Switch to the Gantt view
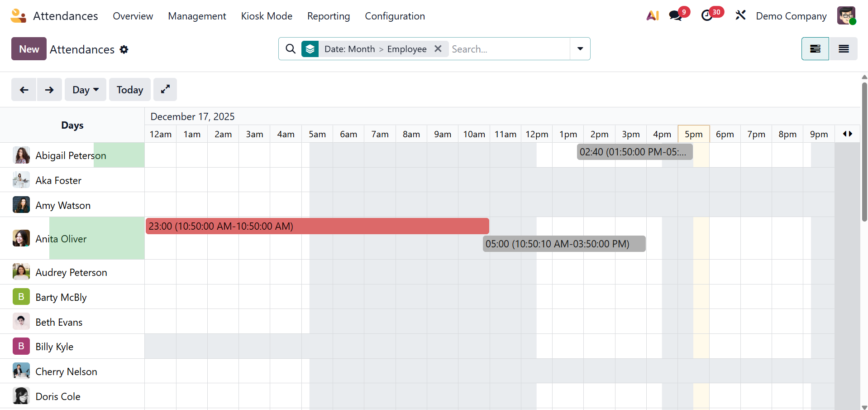Viewport: 868px width, 410px height. click(x=815, y=49)
